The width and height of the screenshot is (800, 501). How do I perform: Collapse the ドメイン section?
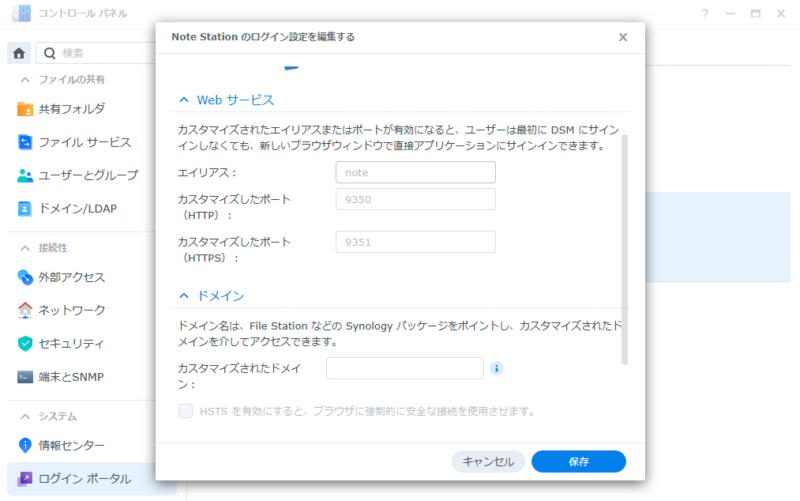pyautogui.click(x=184, y=296)
